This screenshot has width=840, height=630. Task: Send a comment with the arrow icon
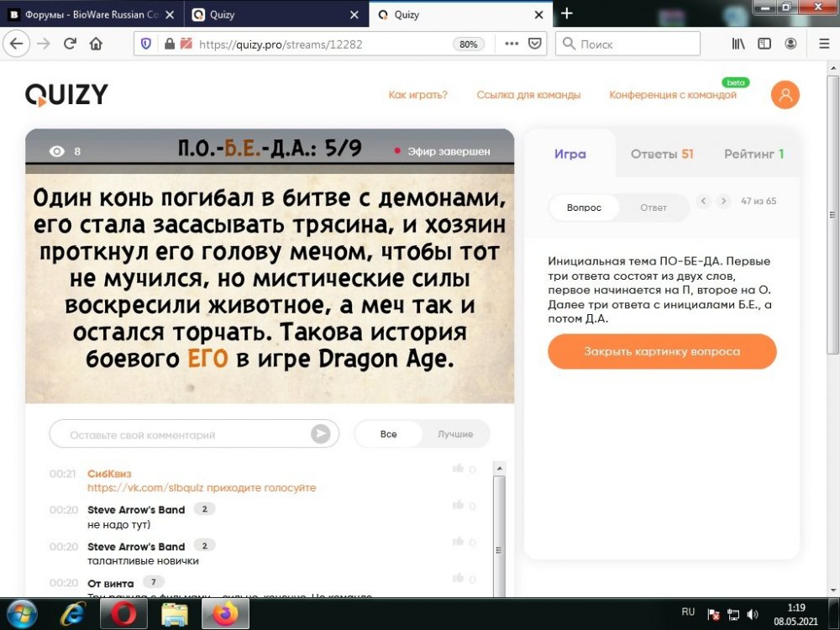pos(320,433)
